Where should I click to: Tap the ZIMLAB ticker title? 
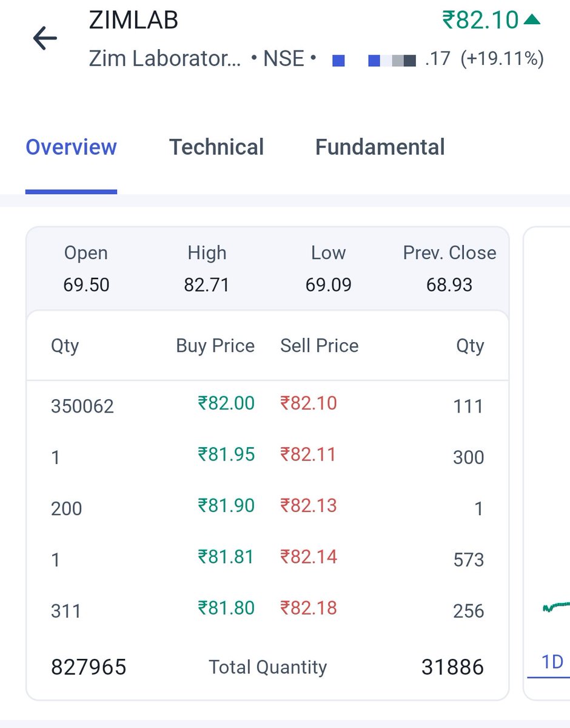(133, 21)
